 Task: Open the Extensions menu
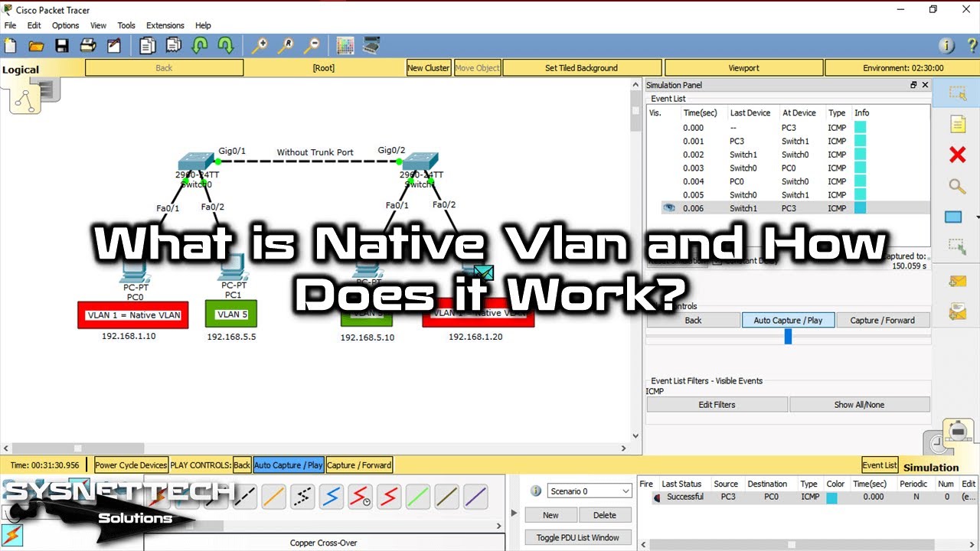pos(165,25)
